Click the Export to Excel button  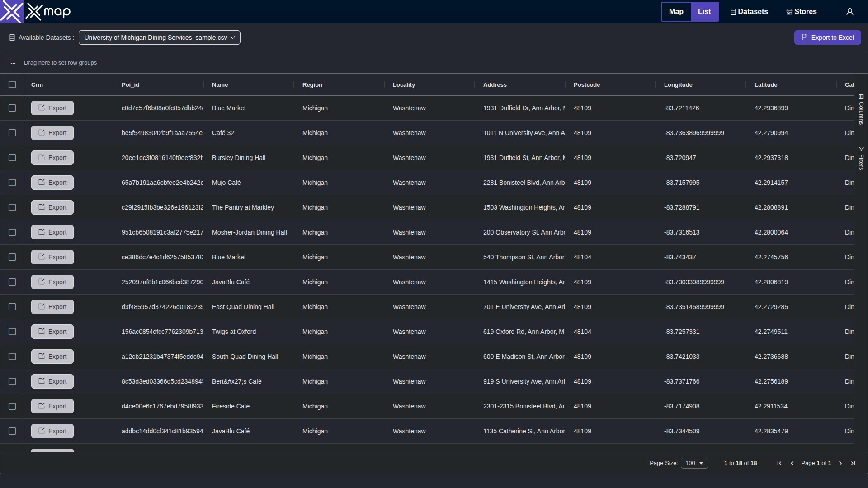pos(827,38)
